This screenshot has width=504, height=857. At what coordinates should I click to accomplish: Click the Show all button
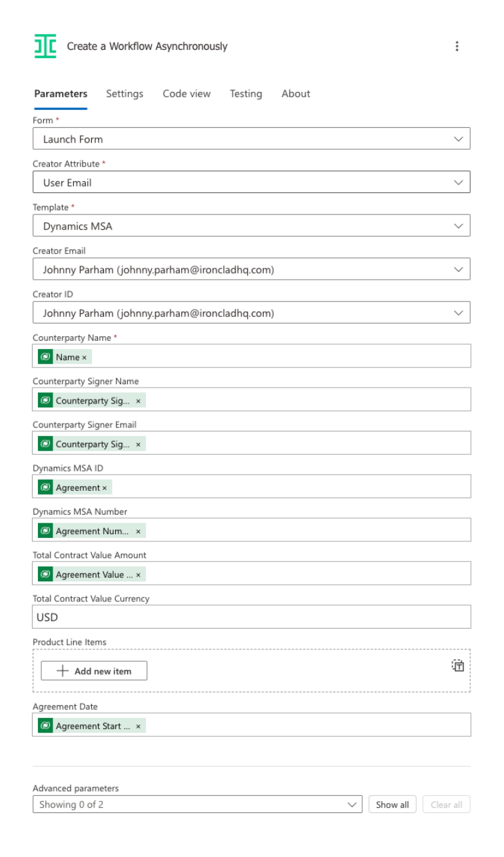pos(392,804)
